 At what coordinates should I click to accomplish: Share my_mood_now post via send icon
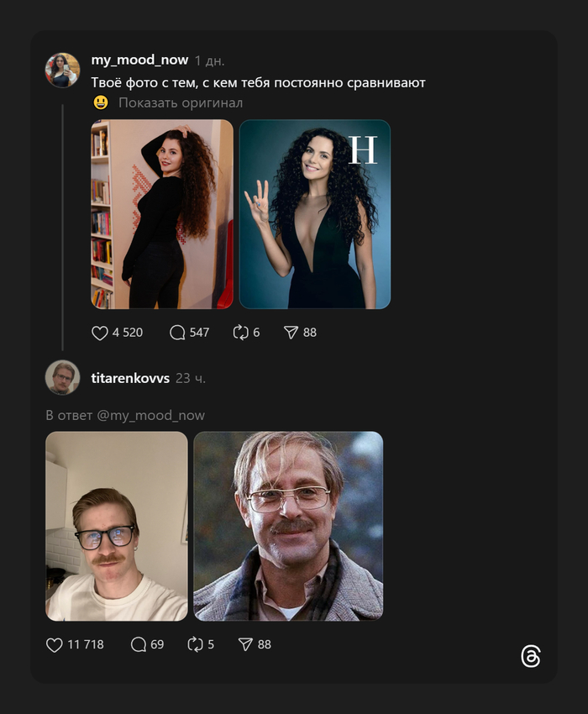coord(291,333)
